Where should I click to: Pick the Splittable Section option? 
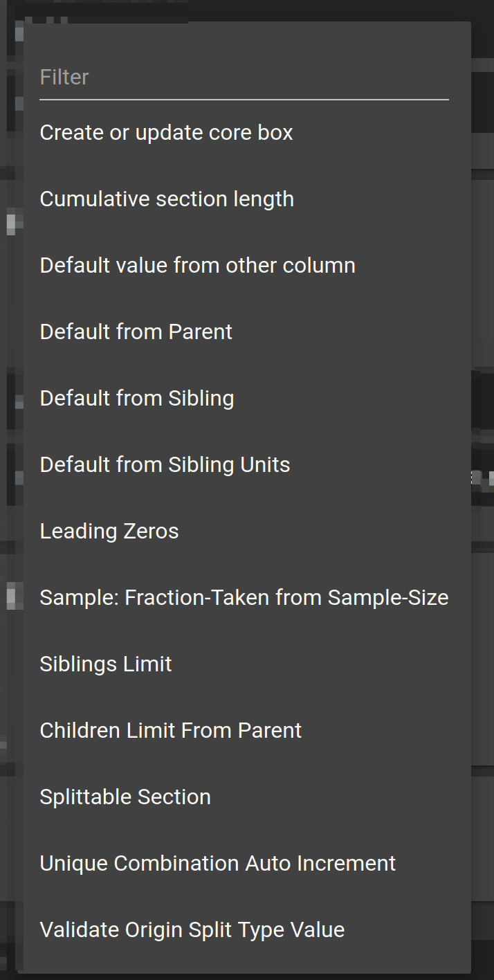coord(125,797)
